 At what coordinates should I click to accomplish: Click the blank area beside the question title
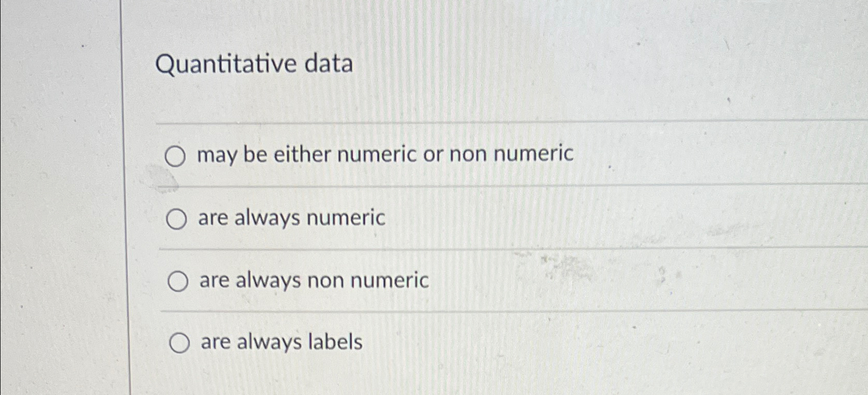click(x=567, y=63)
